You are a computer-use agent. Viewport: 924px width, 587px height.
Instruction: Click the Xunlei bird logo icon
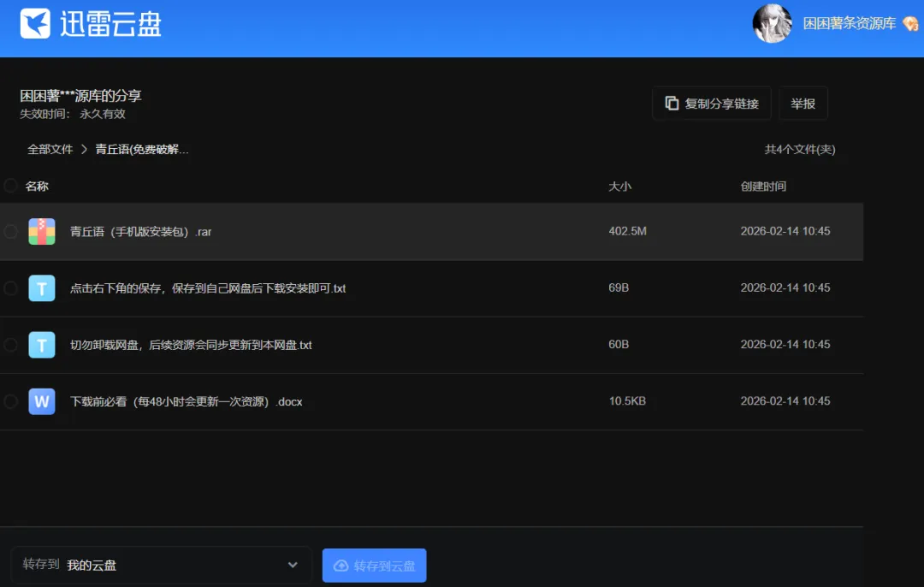[x=35, y=24]
